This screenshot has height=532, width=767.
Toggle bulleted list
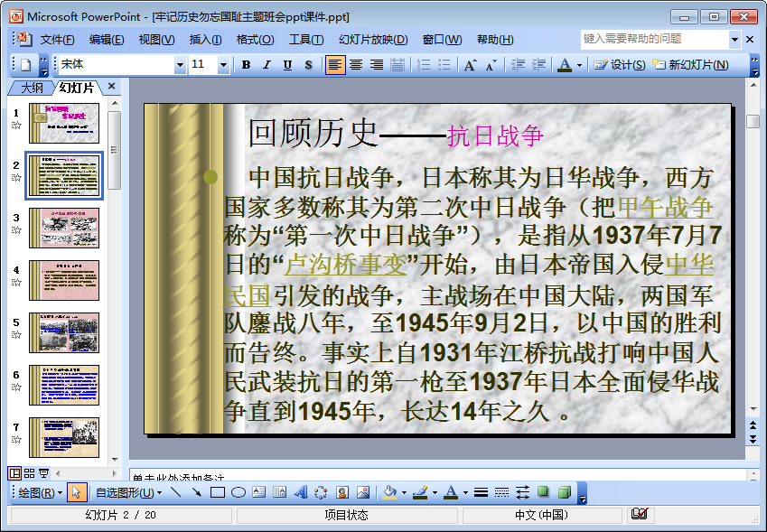point(444,64)
